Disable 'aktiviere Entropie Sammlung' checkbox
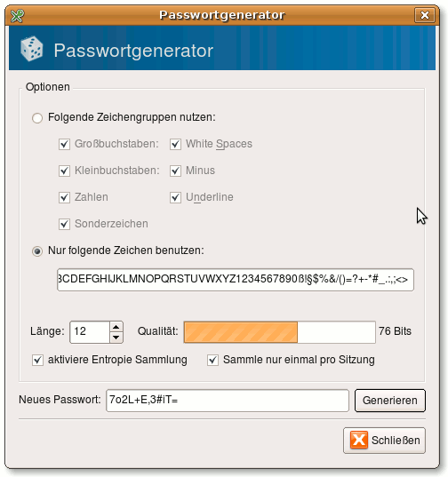Image resolution: width=448 pixels, height=477 pixels. (x=37, y=360)
